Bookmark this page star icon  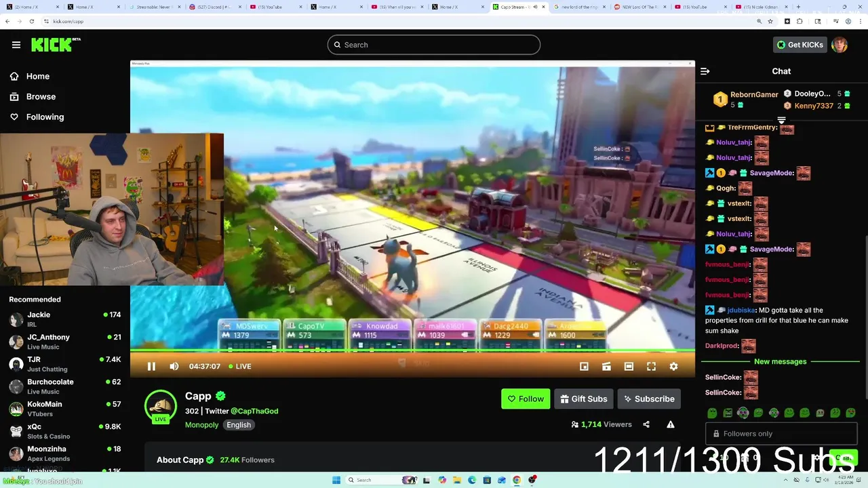click(x=770, y=21)
